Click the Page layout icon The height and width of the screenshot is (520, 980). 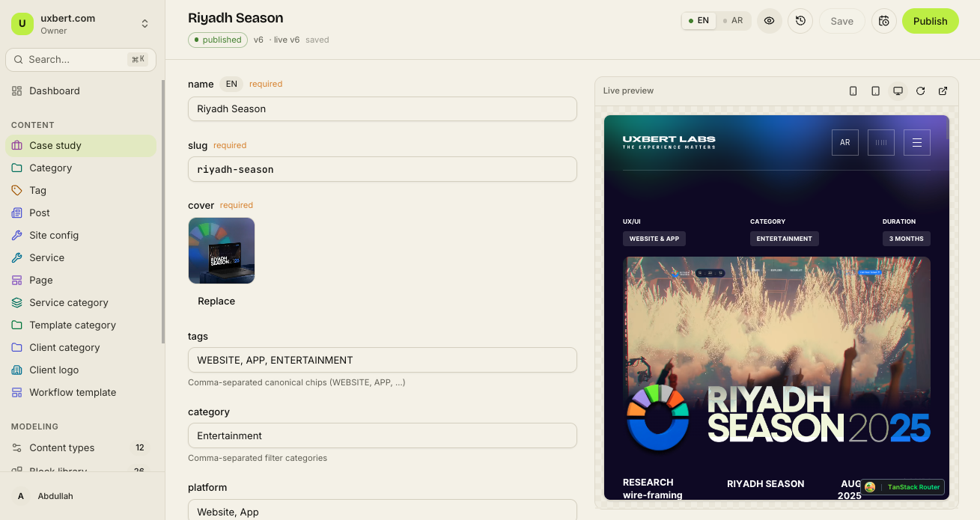[x=17, y=280]
